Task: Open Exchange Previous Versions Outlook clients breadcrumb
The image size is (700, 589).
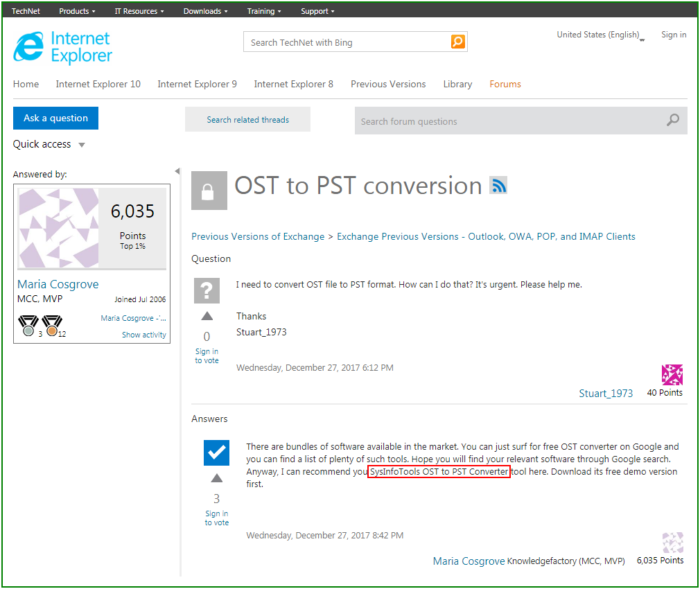Action: (x=486, y=236)
